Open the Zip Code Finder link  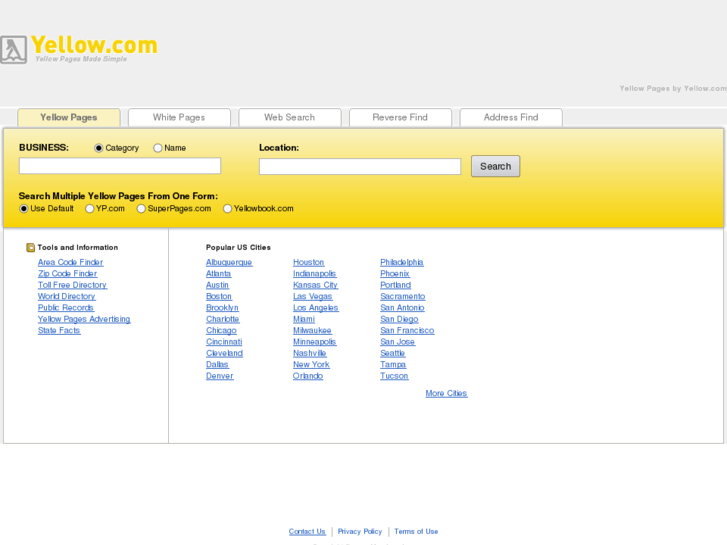click(68, 274)
